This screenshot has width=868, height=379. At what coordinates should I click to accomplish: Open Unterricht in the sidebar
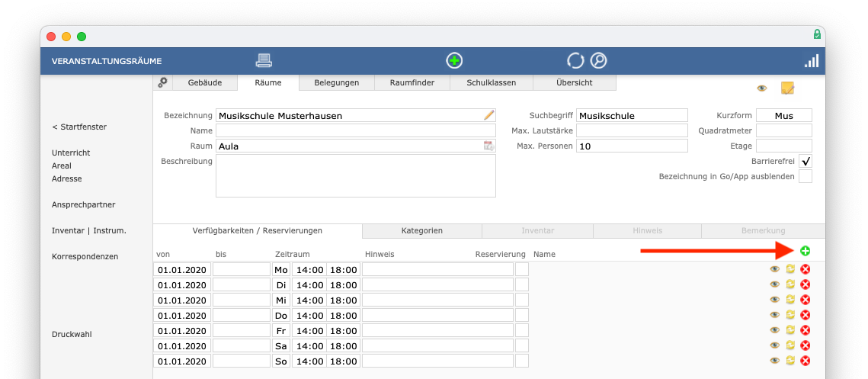71,153
